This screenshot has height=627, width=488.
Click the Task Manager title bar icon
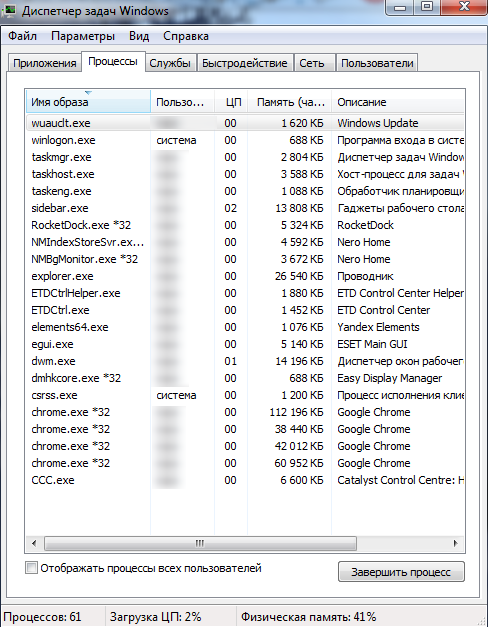pos(9,10)
